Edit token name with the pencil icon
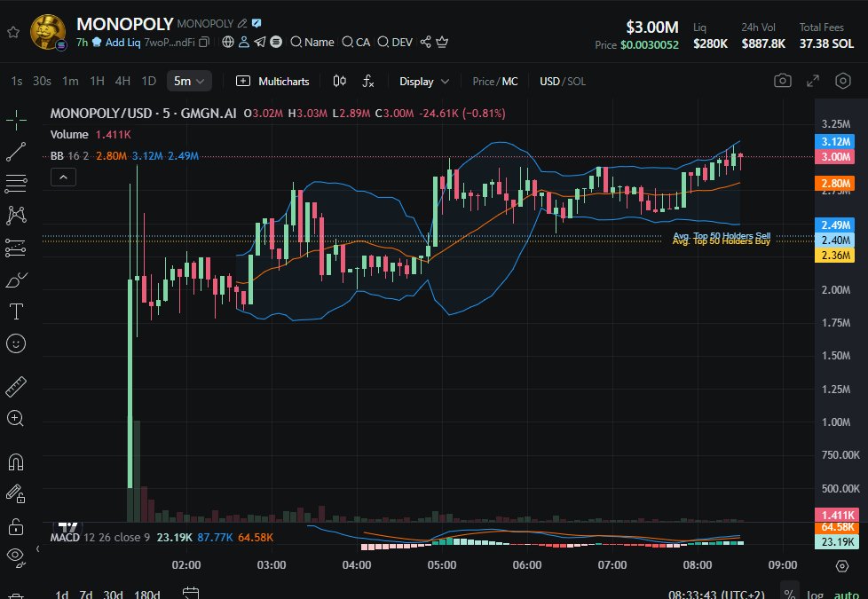The width and height of the screenshot is (868, 599). [242, 23]
